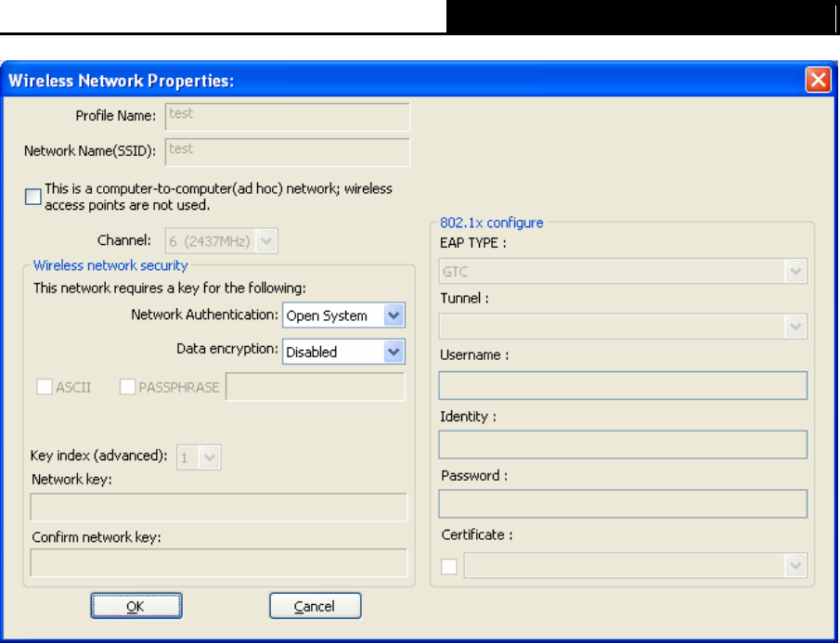This screenshot has height=643, width=840.
Task: Open the Certificate selection dropdown
Action: tap(636, 565)
